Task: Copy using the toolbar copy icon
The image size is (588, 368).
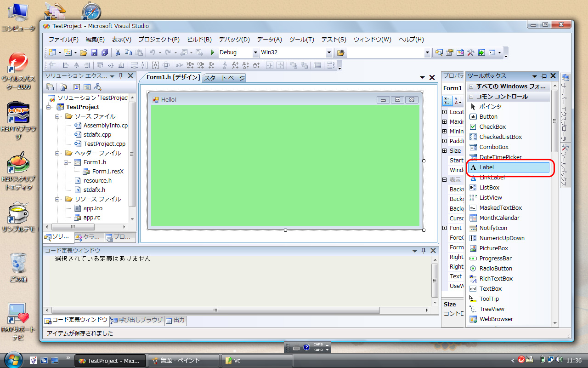Action: [128, 52]
